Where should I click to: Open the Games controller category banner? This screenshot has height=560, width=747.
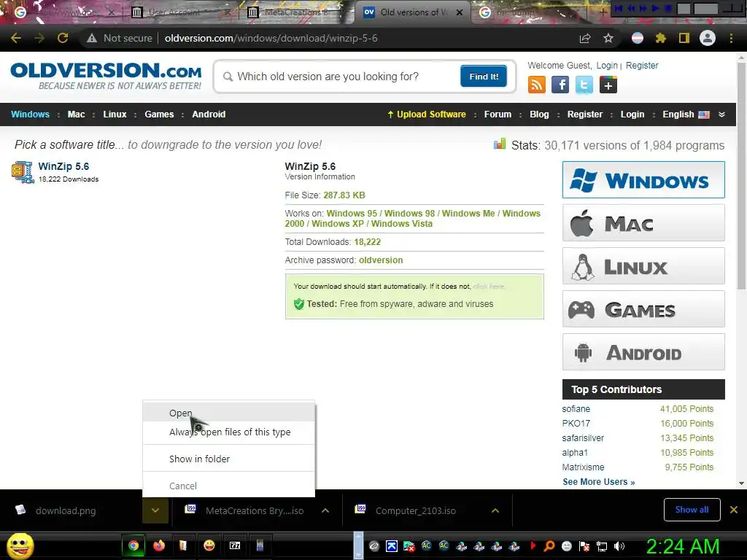point(643,309)
